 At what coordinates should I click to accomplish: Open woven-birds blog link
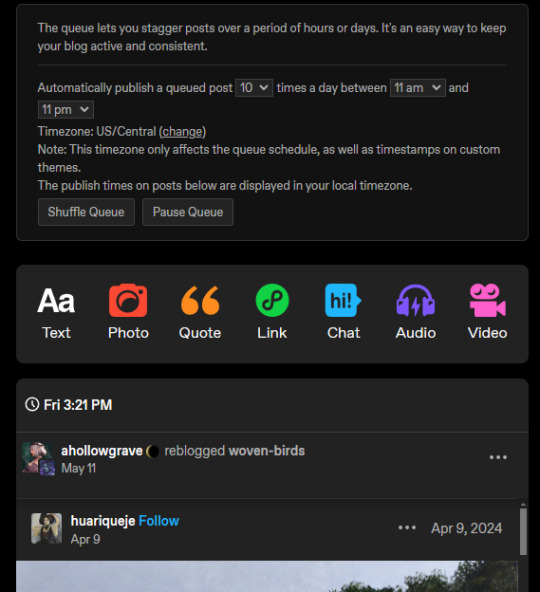[267, 451]
